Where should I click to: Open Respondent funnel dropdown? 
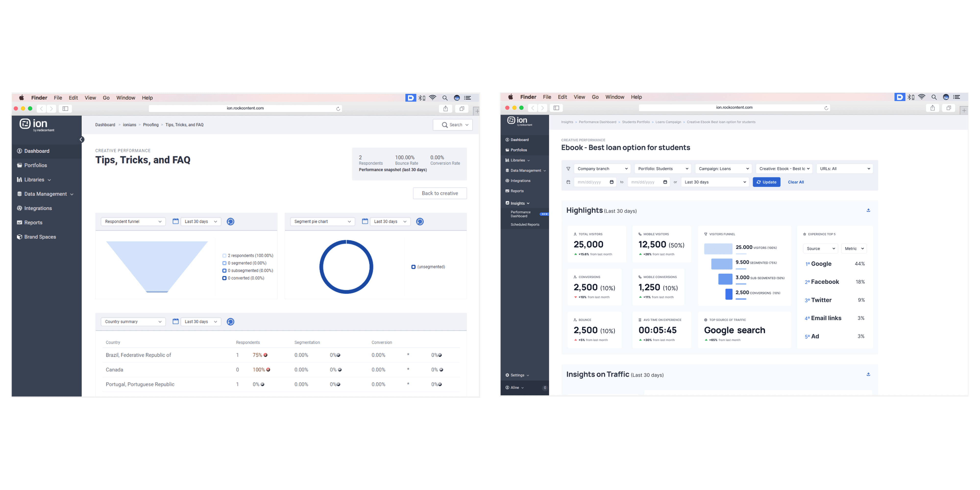click(x=133, y=221)
